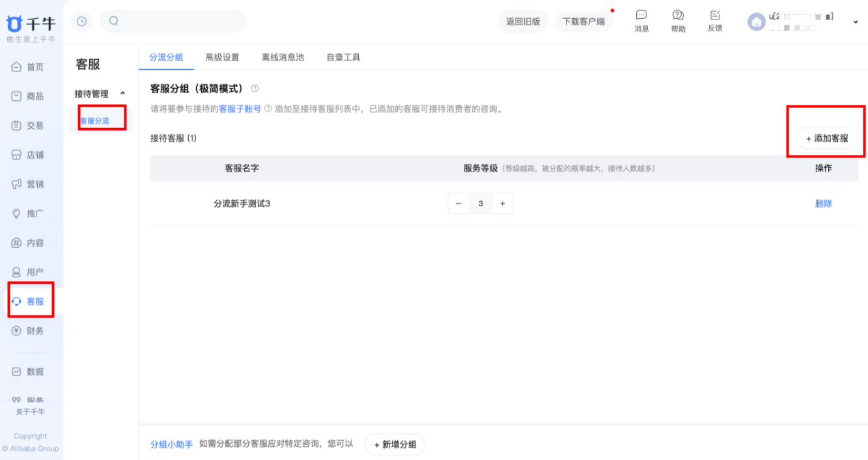Click help icon after 客服子账号
The width and height of the screenshot is (868, 460).
coord(268,109)
